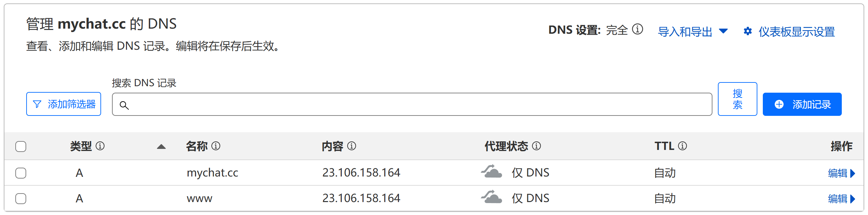This screenshot has height=215, width=868.
Task: Expand 编辑 for the mychat.cc record
Action: (841, 173)
